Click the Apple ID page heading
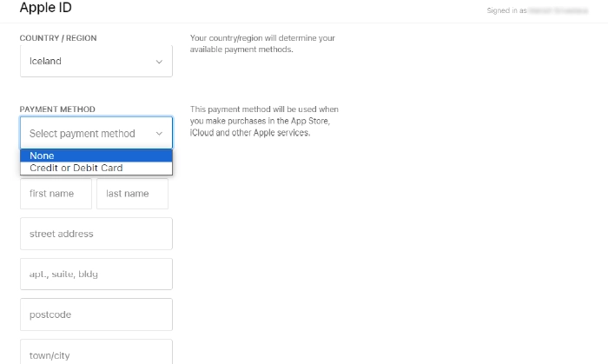Viewport: 608px width, 364px height. pos(46,7)
